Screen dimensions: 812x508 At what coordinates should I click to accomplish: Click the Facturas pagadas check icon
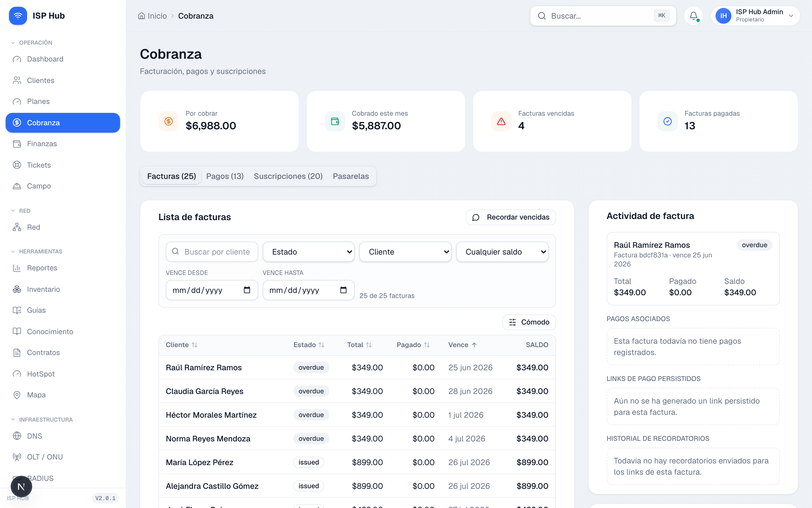tap(668, 121)
